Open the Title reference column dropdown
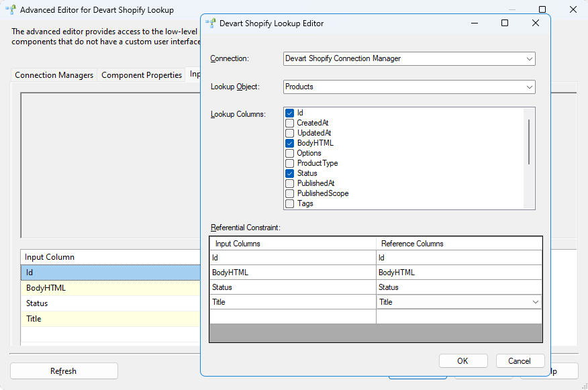The image size is (588, 390). (x=535, y=302)
